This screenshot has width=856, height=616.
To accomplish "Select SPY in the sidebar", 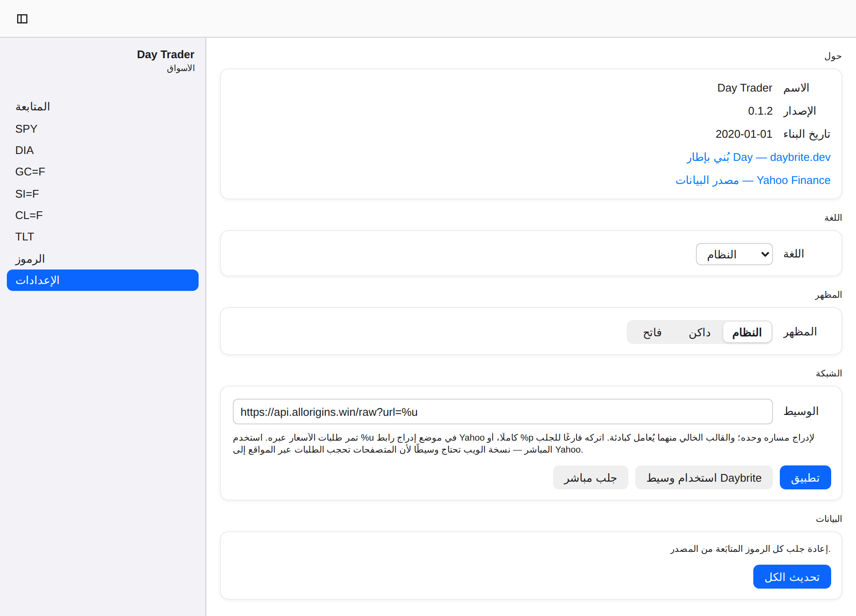I will [103, 129].
